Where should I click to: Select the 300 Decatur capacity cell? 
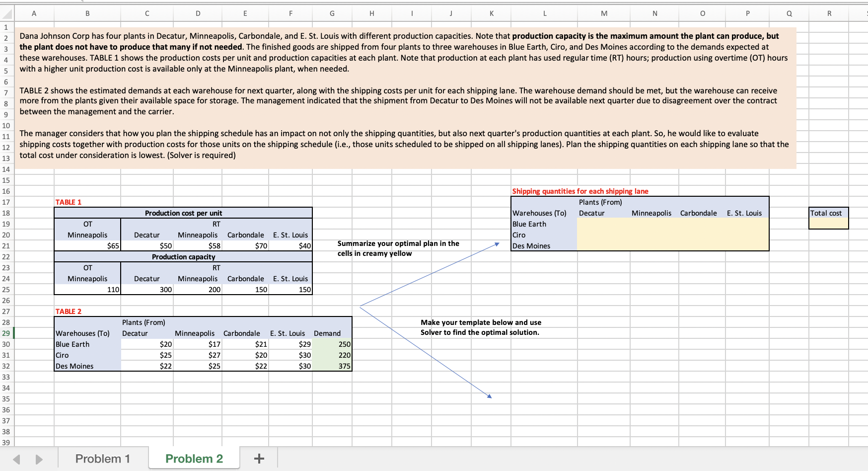pyautogui.click(x=147, y=290)
